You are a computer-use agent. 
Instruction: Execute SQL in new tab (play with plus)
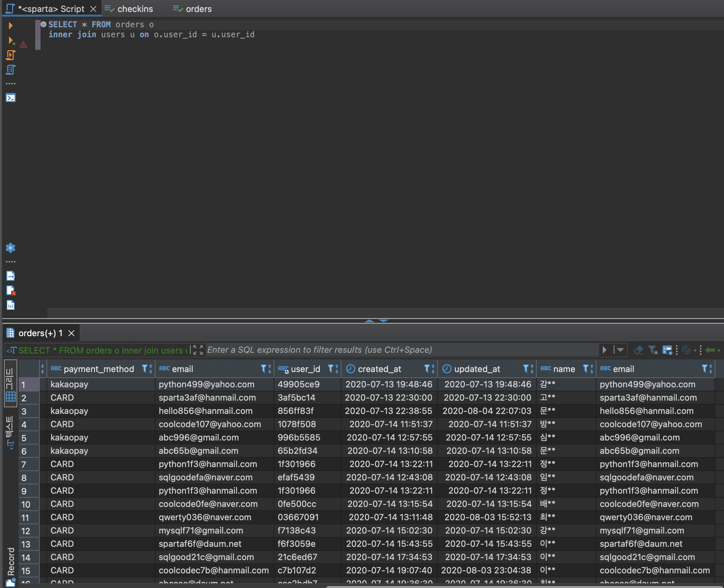(x=11, y=41)
